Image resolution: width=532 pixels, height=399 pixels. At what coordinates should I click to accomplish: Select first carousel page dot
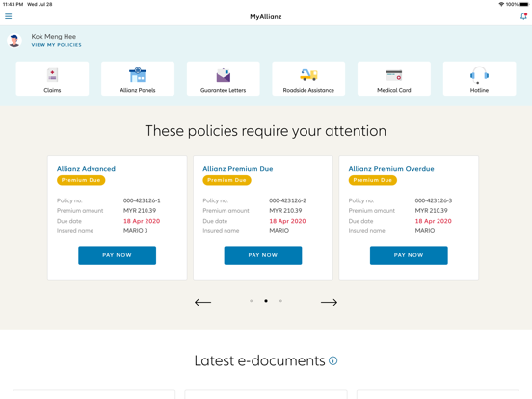click(252, 301)
